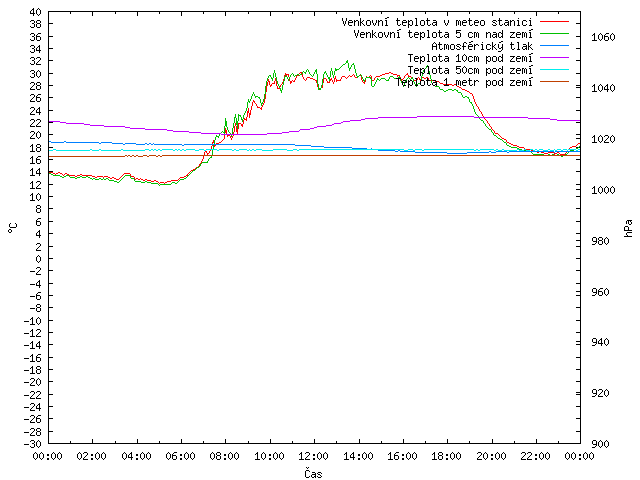640x480 pixels.
Task: Click the -10 temperature axis label
Action: 33,321
